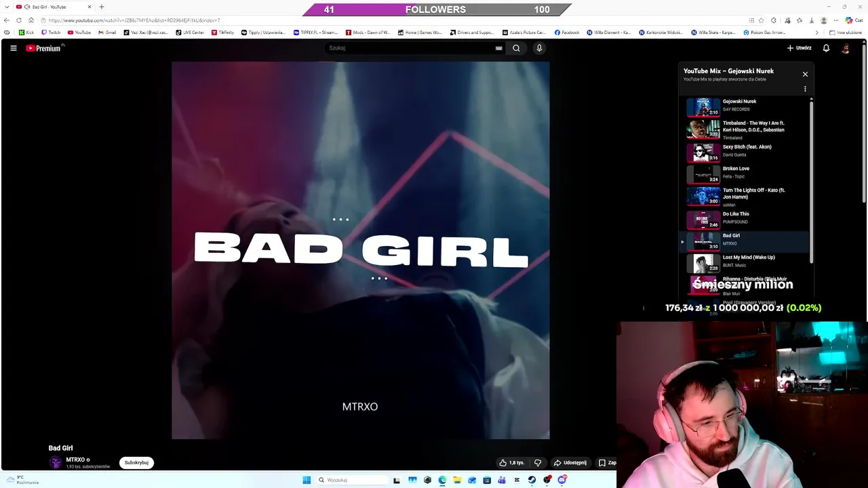Image resolution: width=868 pixels, height=488 pixels.
Task: Go back in browser history
Action: (7, 20)
